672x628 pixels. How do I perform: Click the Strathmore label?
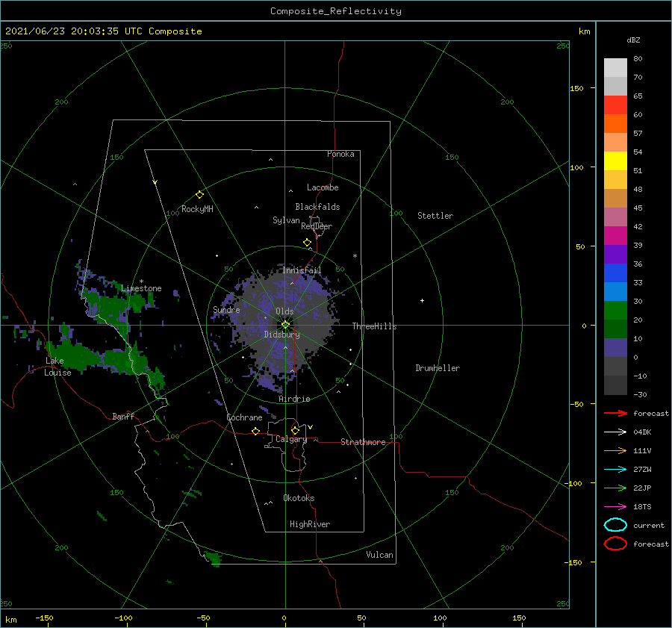point(364,442)
